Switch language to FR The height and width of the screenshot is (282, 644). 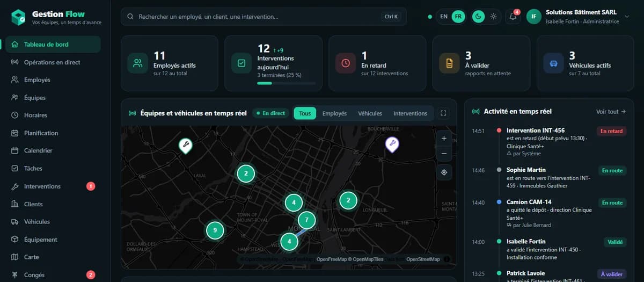[458, 17]
